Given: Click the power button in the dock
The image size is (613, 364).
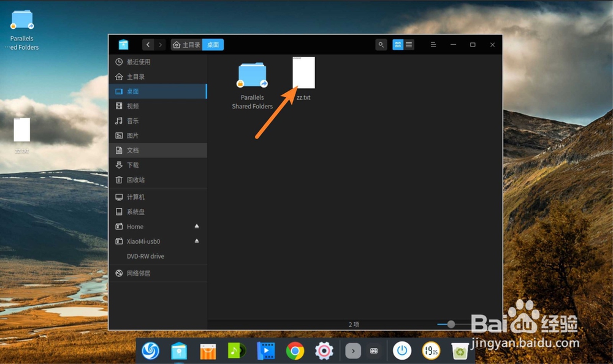Looking at the screenshot, I should (x=402, y=351).
